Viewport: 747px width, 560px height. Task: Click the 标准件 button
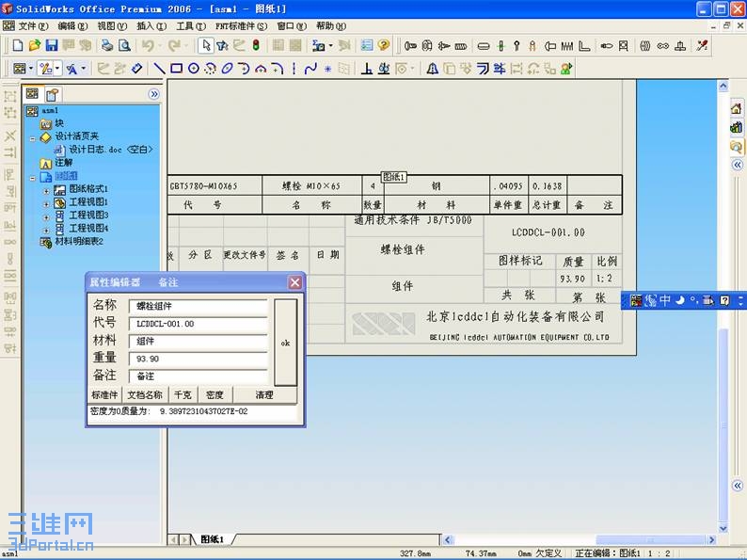click(x=104, y=395)
